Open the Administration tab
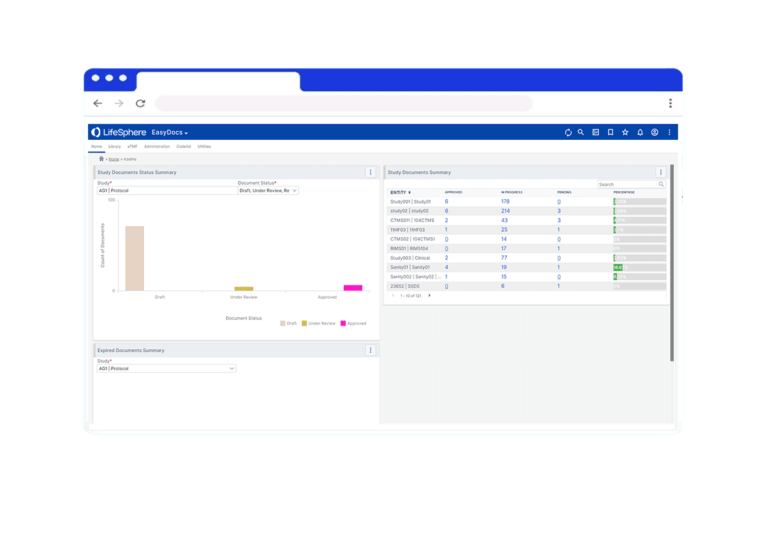The width and height of the screenshot is (768, 549). 157,146
